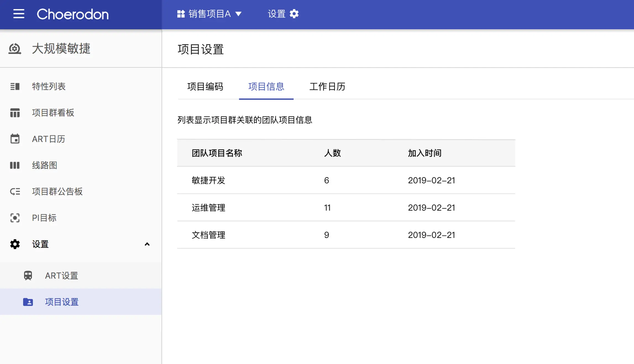The height and width of the screenshot is (364, 634).
Task: Click the 人数 column header
Action: pyautogui.click(x=332, y=153)
